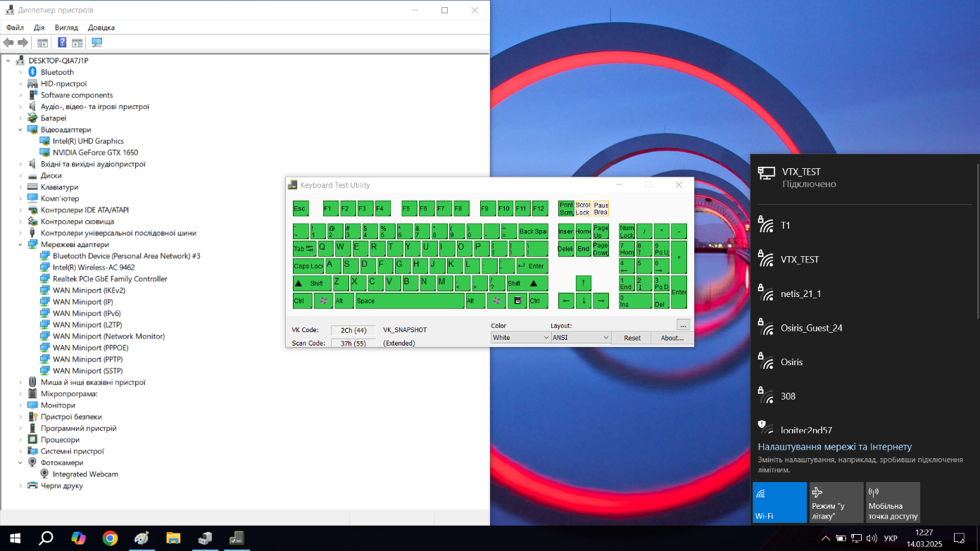980x551 pixels.
Task: Open Google Chrome from the taskbar
Action: click(110, 538)
